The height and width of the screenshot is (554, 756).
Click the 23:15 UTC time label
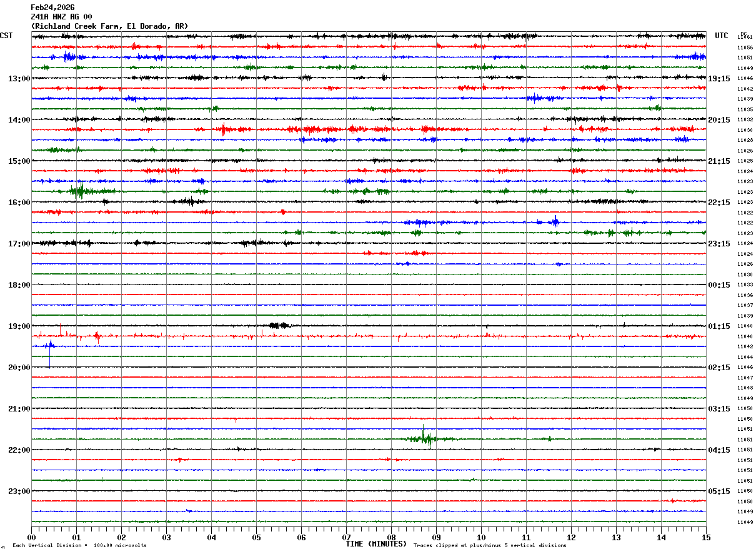pyautogui.click(x=719, y=244)
